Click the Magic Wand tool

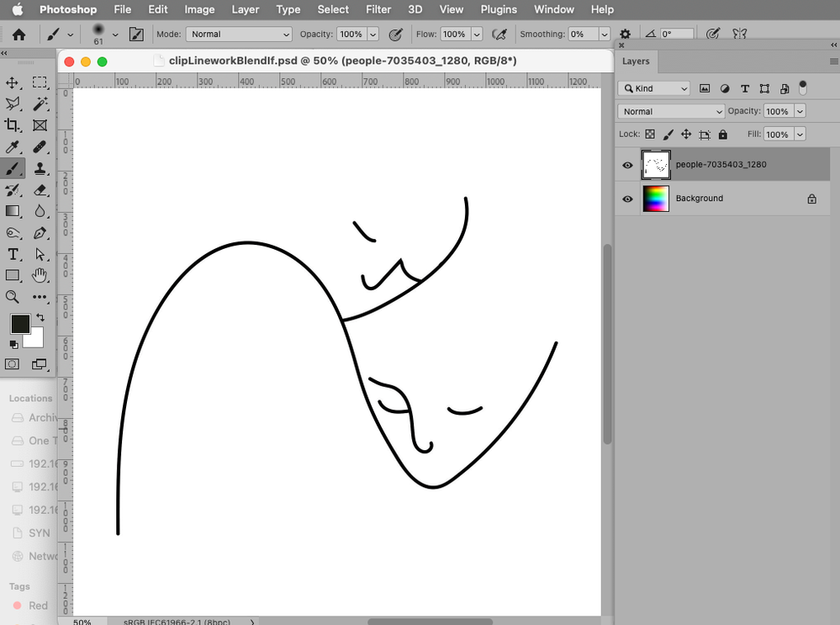(40, 104)
